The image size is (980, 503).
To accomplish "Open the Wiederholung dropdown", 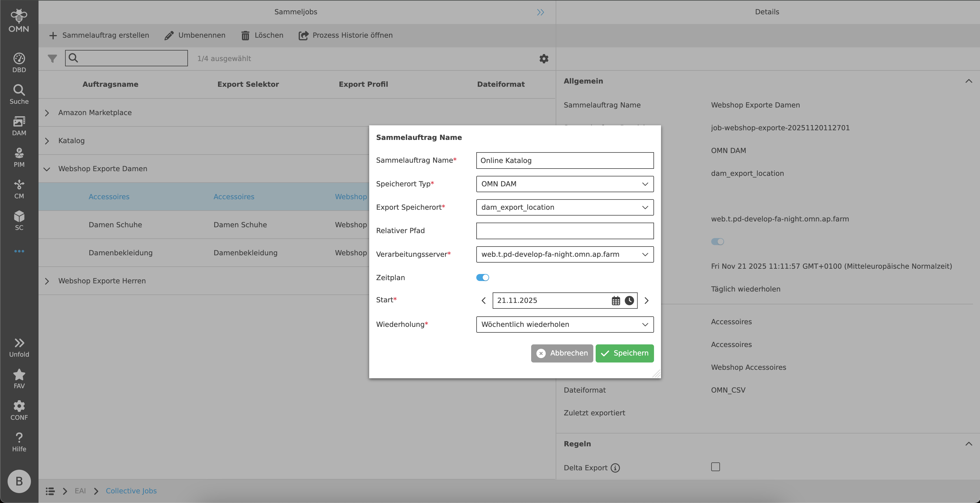I will [564, 325].
